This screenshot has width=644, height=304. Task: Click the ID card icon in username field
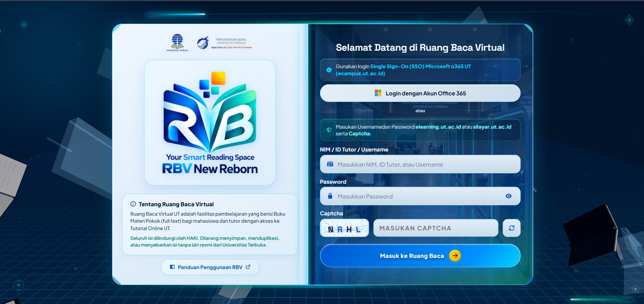tap(330, 164)
